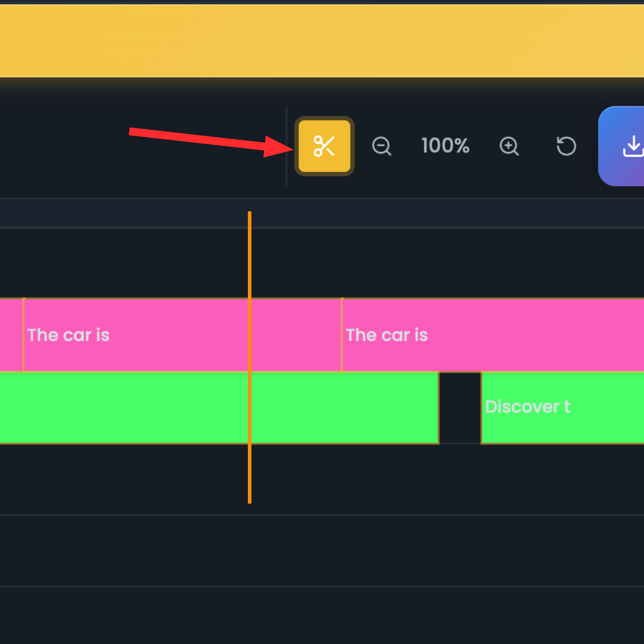Click the timeline ruler strip above tracks
The height and width of the screenshot is (644, 644).
click(430, 213)
